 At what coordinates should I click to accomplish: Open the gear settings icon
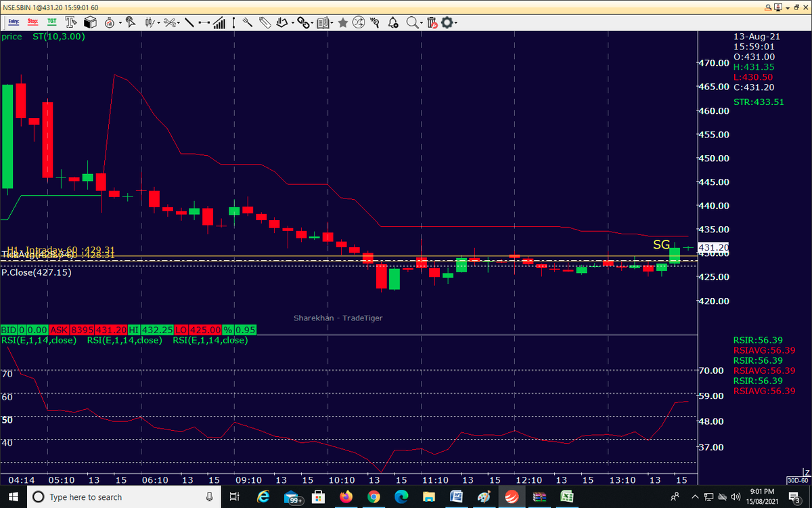[x=447, y=23]
